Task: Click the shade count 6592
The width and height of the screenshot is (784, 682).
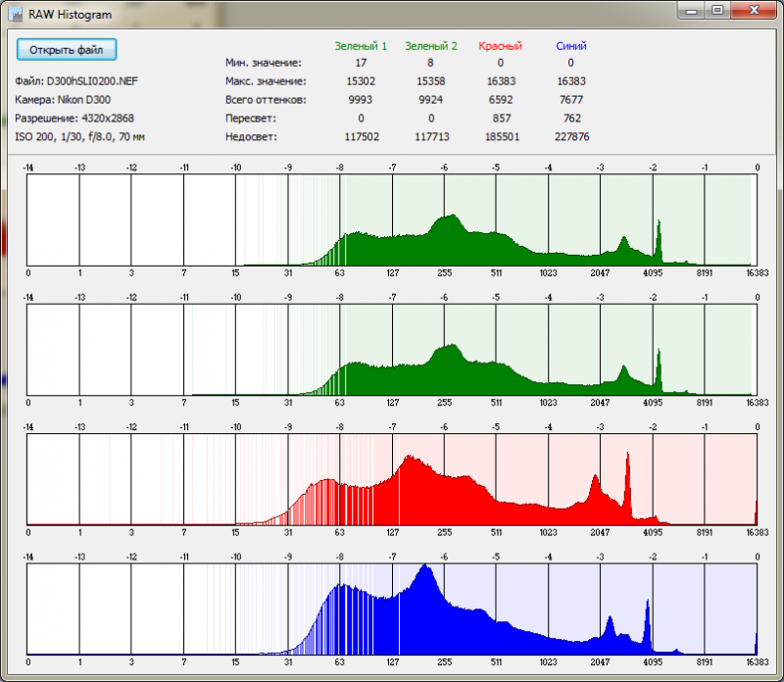Action: point(501,100)
